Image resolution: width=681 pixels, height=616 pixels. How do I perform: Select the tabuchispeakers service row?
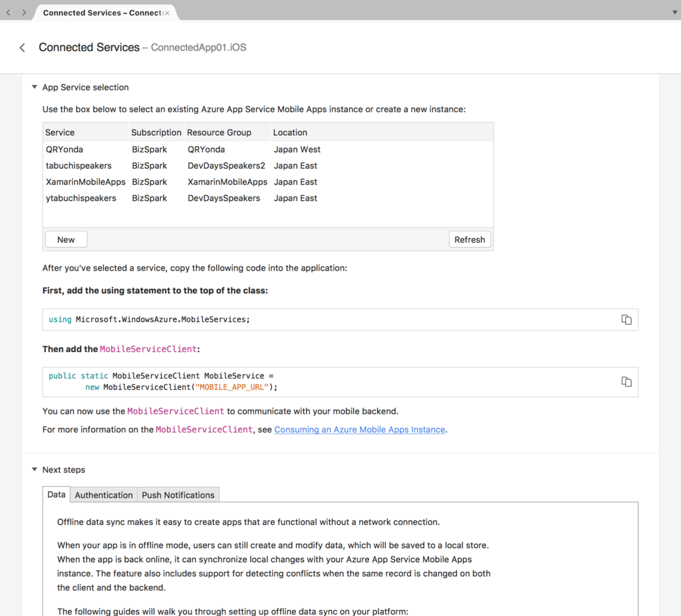(x=268, y=166)
